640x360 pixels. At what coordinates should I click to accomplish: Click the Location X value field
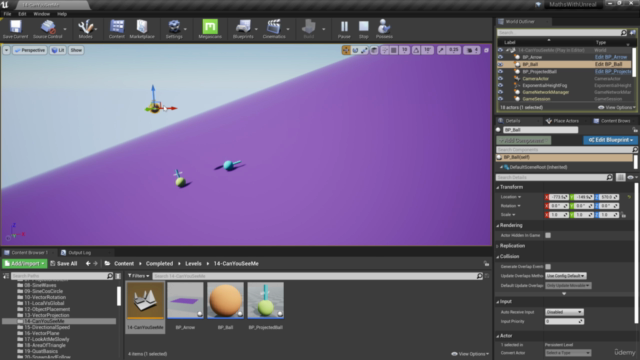[559, 197]
